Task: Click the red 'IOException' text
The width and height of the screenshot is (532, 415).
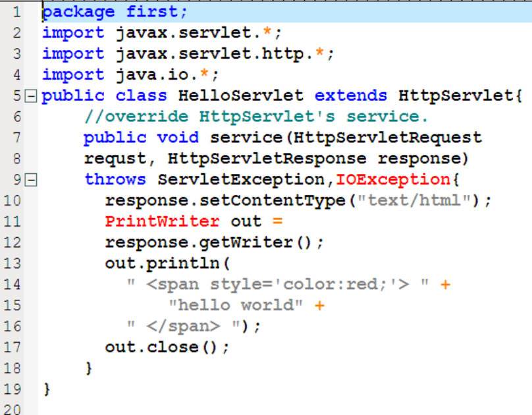Action: click(393, 180)
